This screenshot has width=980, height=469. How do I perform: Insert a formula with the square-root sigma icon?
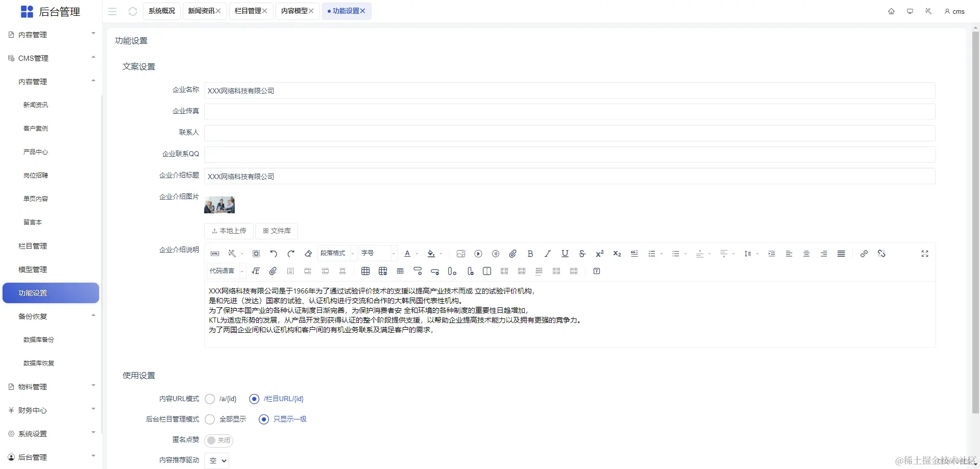256,271
